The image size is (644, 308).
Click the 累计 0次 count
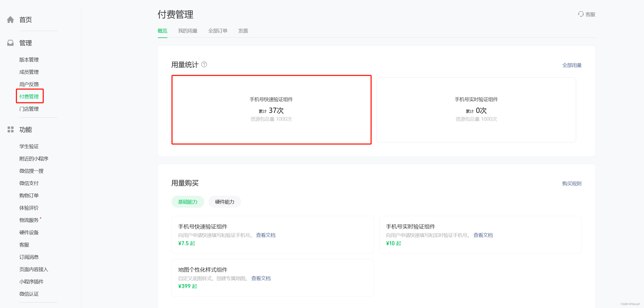click(476, 110)
